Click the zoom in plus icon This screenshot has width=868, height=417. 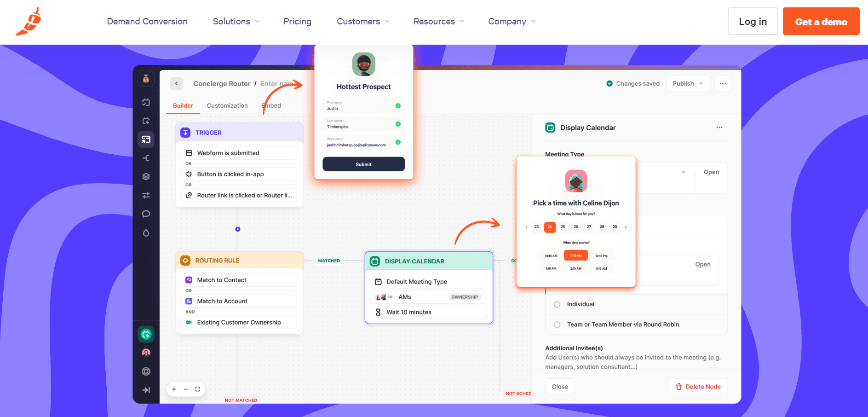[x=174, y=389]
